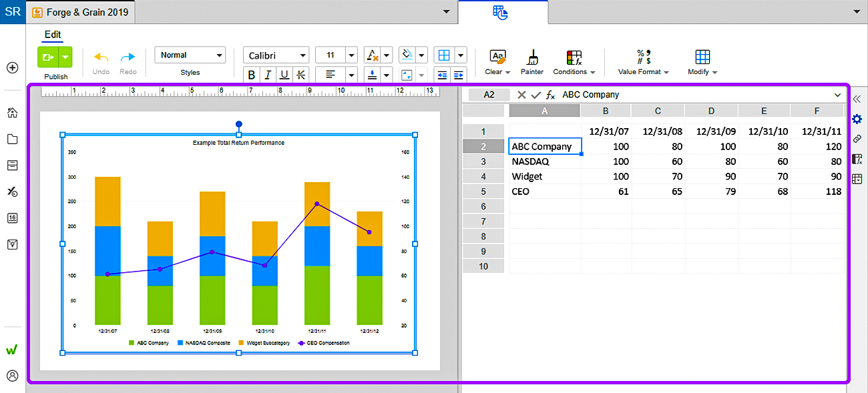Screen dimensions: 868x393
Task: Click the Undo arrow
Action: (x=101, y=58)
